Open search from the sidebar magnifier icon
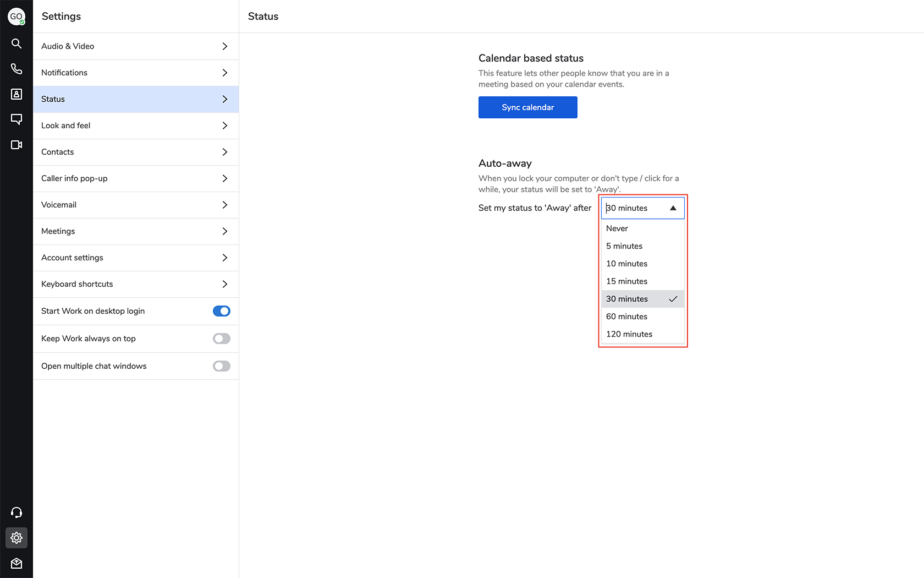Screen dimensions: 924x578 click(x=16, y=43)
